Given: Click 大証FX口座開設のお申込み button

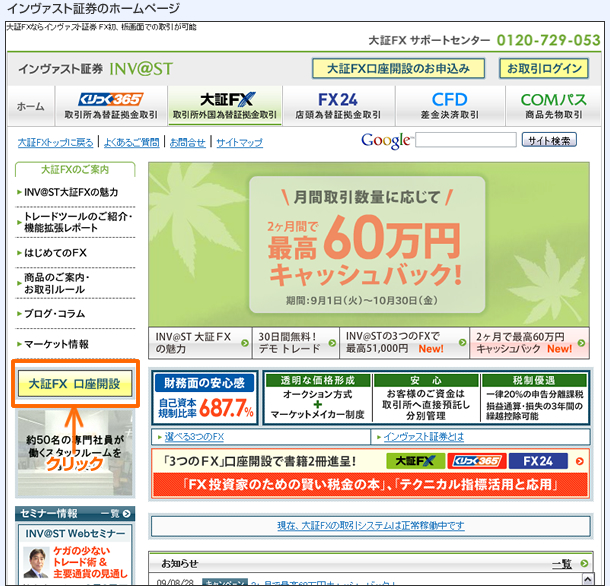Looking at the screenshot, I should tap(398, 68).
